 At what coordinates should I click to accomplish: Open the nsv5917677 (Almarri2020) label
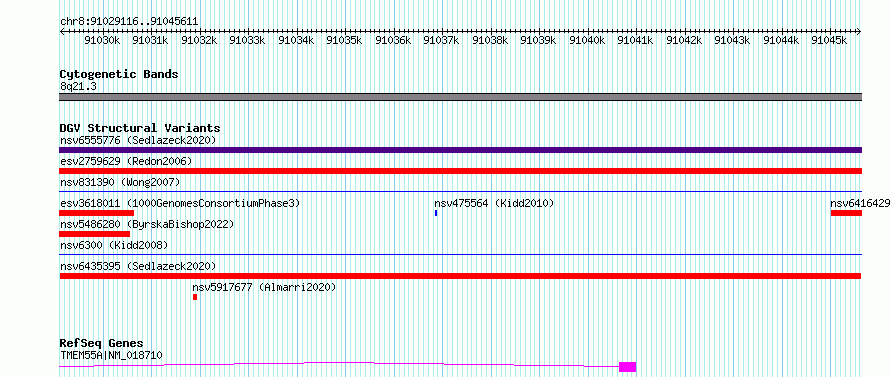pyautogui.click(x=265, y=287)
